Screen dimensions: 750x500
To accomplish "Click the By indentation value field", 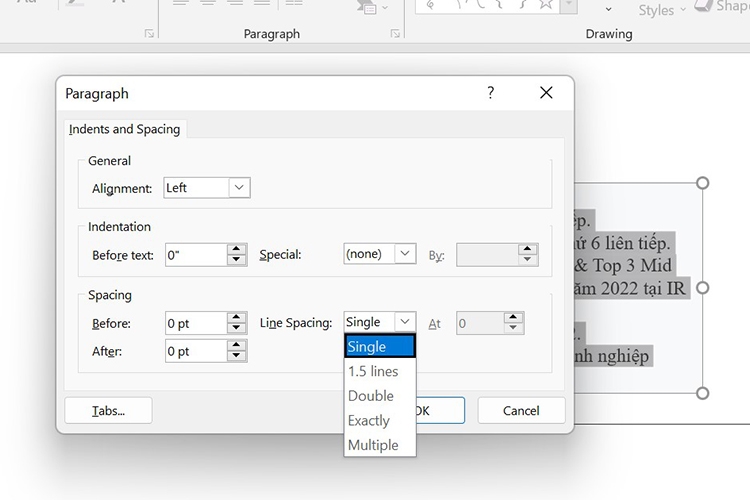I will [x=487, y=255].
